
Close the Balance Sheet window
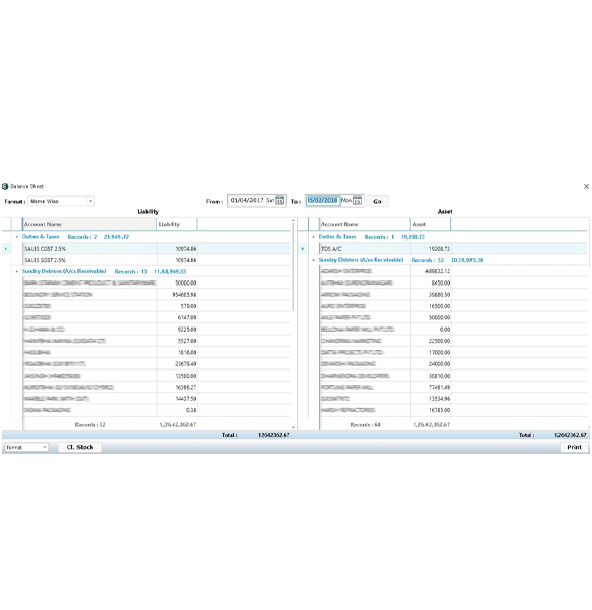pos(586,186)
